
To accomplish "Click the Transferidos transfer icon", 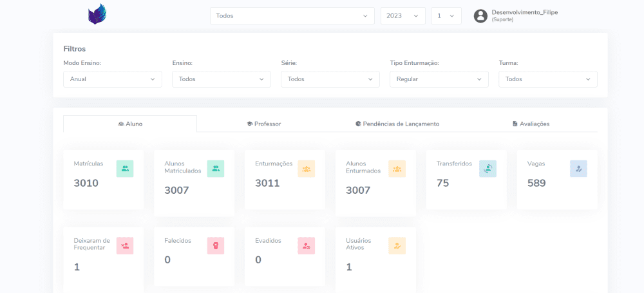I will coord(488,169).
